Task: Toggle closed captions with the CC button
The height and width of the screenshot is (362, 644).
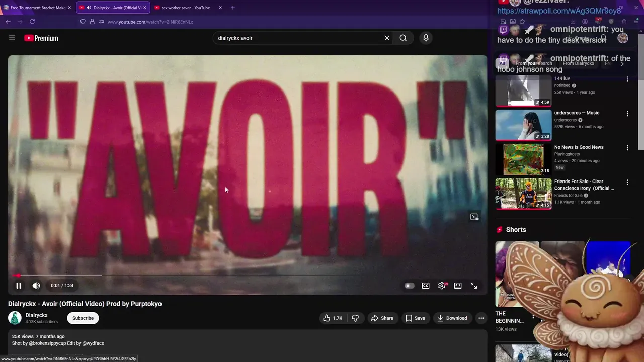Action: (426, 286)
